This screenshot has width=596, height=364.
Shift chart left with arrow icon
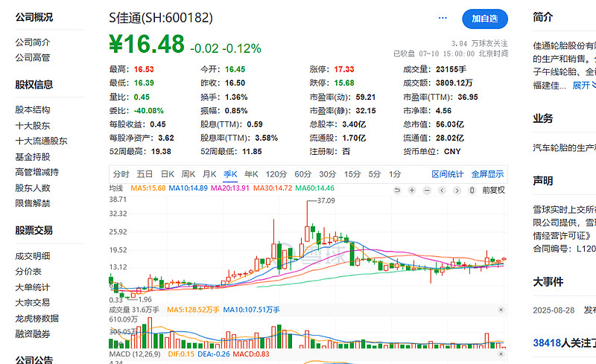point(442,191)
